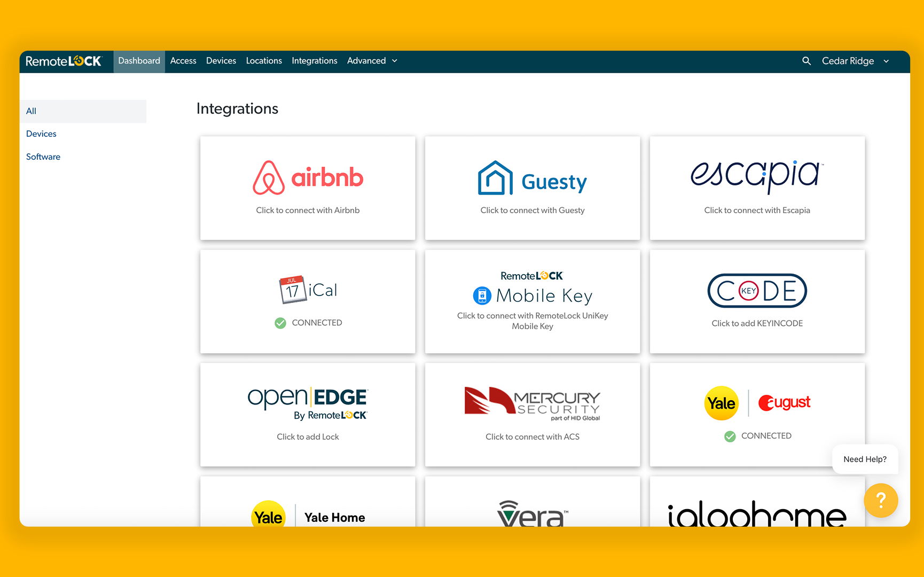924x577 pixels.
Task: Click 'Click to connect with RemoteLock UniKey Mobile Key'
Action: tap(533, 321)
